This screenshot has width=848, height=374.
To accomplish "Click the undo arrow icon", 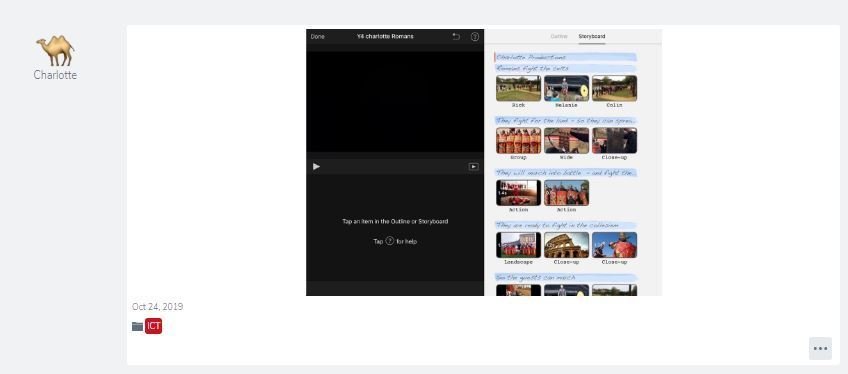I will click(456, 37).
